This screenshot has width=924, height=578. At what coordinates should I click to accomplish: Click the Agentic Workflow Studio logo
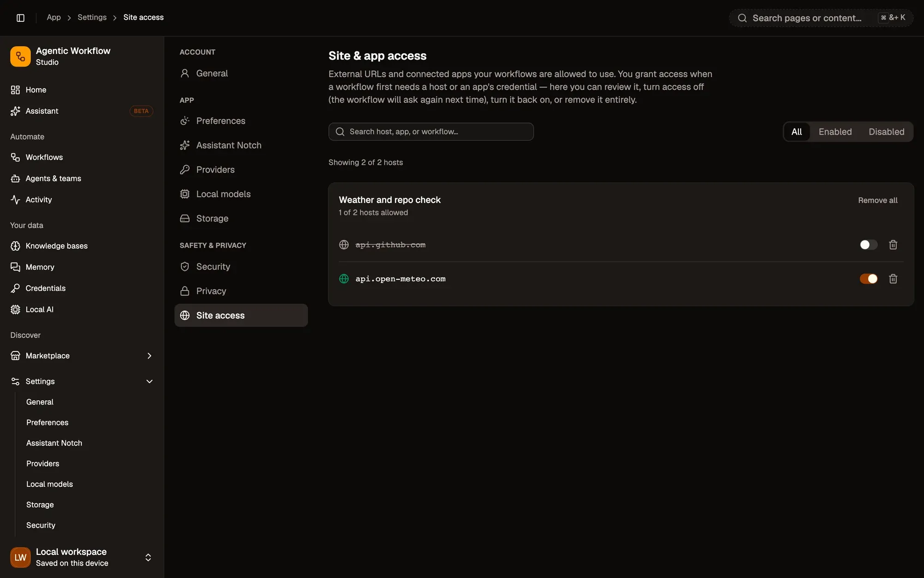[20, 56]
